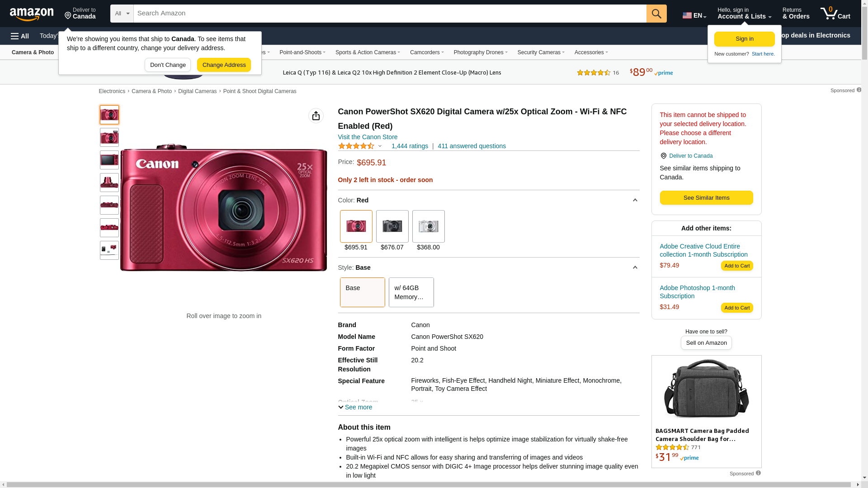Click the See Similar Items button
The width and height of the screenshot is (868, 488).
pos(706,197)
